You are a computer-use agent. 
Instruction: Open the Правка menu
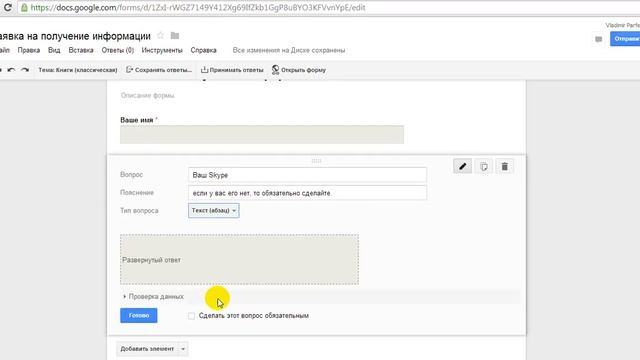coord(29,50)
